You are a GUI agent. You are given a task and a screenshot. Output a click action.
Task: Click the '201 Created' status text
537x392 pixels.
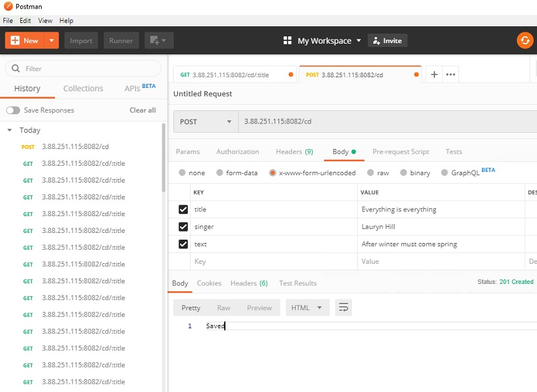516,282
